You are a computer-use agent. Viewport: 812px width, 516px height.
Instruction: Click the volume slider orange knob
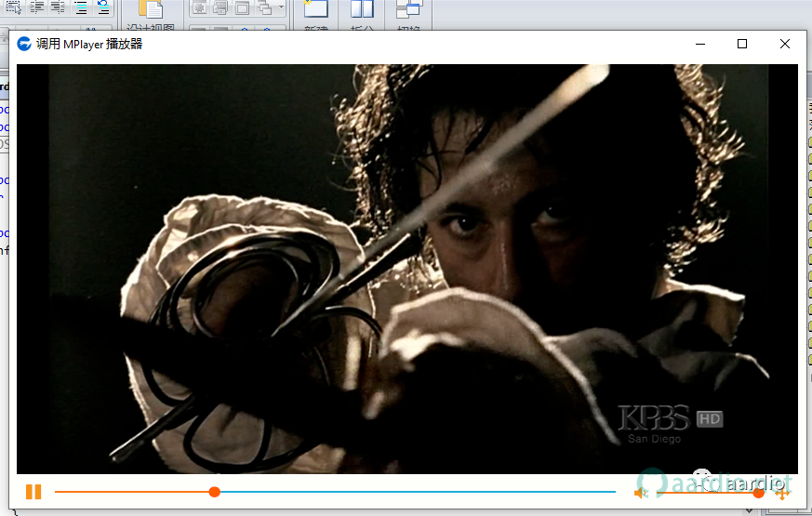[x=758, y=493]
